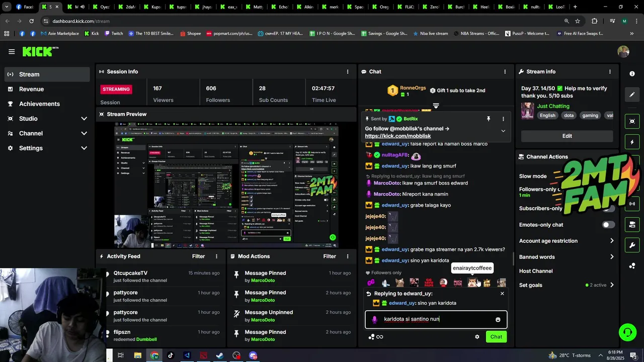The width and height of the screenshot is (644, 362).
Task: Click the broadcast signal icon in right sidebar
Action: tap(632, 204)
